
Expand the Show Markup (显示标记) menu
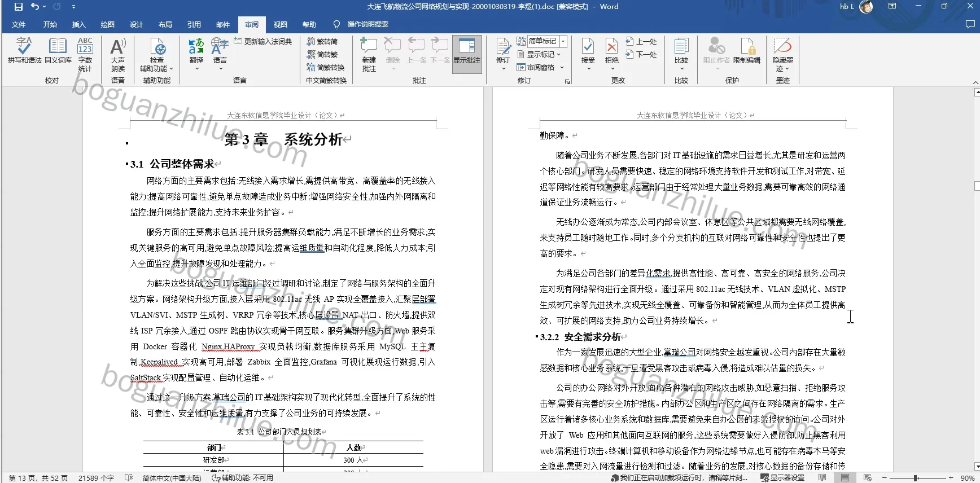[539, 54]
